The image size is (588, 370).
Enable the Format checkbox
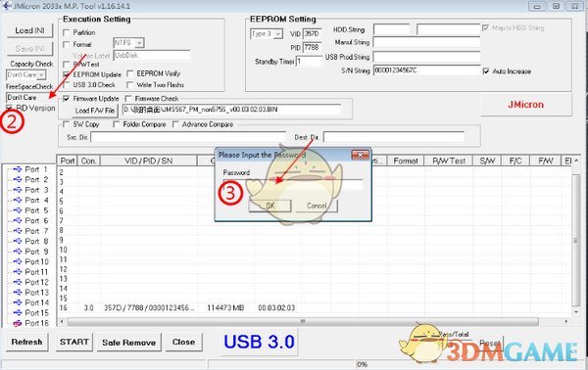pos(67,45)
